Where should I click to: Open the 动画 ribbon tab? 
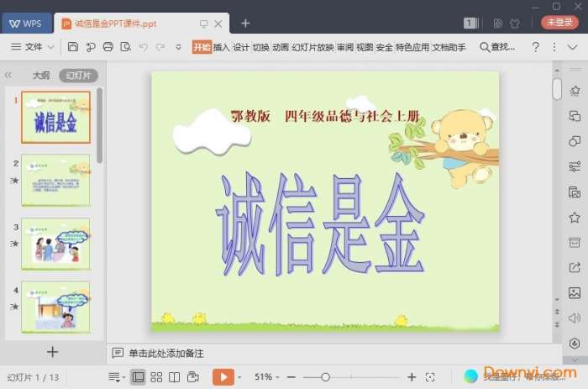coord(281,47)
